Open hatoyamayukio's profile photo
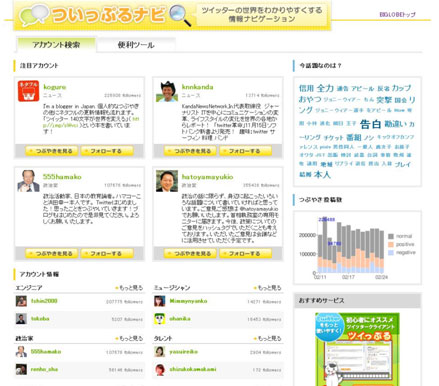 pyautogui.click(x=167, y=181)
